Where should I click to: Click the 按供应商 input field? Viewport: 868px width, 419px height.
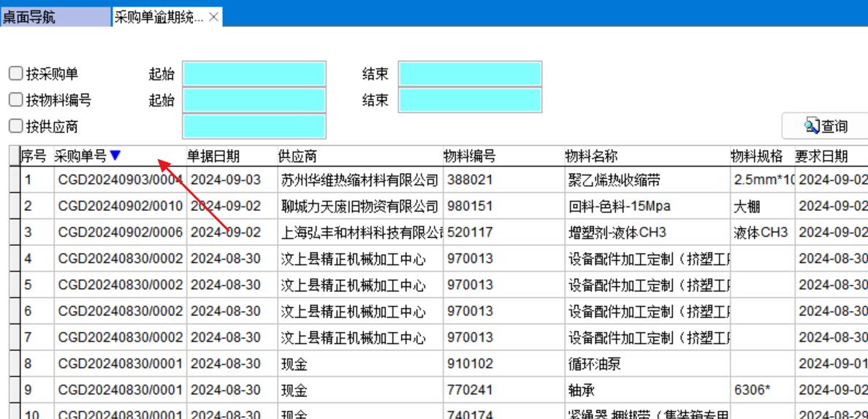click(254, 126)
